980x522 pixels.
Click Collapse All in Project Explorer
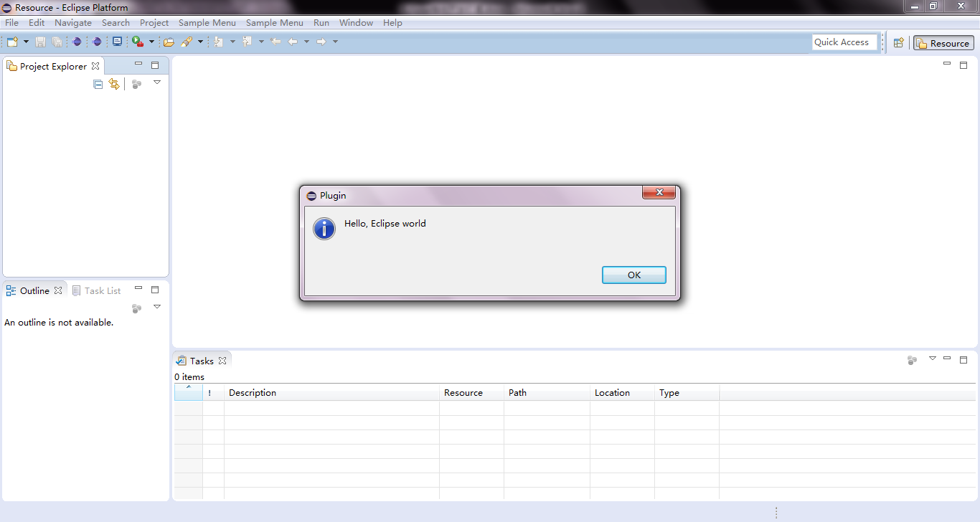[x=98, y=84]
